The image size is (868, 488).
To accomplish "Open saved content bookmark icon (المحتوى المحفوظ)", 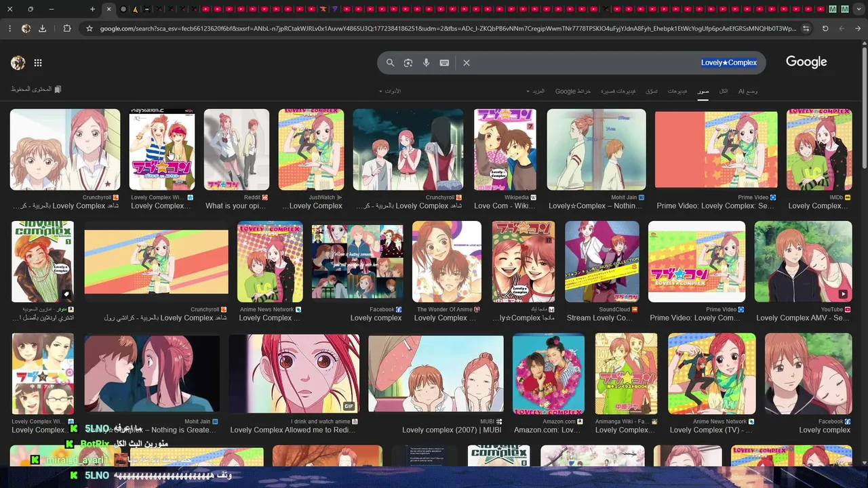I will point(58,89).
